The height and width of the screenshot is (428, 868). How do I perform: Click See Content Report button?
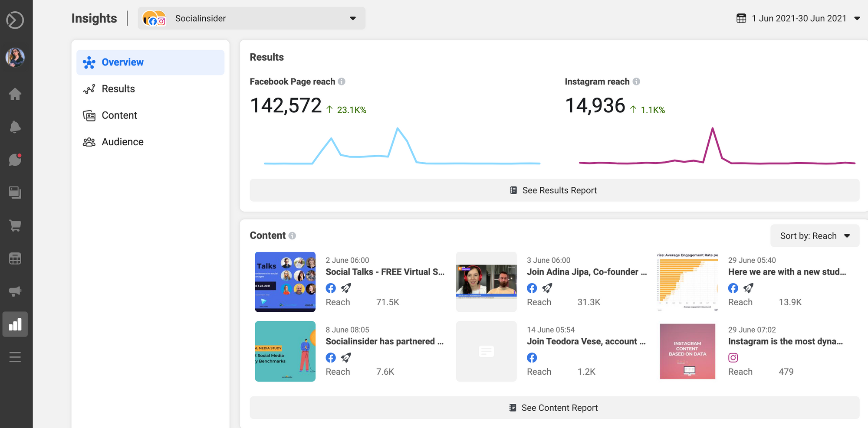[555, 408]
